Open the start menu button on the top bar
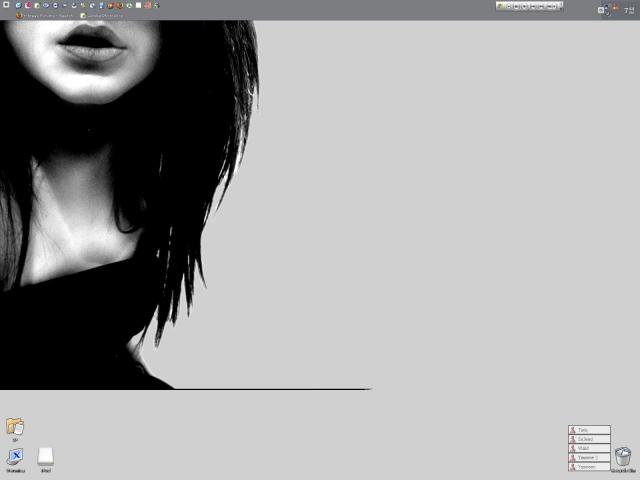Screen dimensions: 640x480 (x=6, y=4)
